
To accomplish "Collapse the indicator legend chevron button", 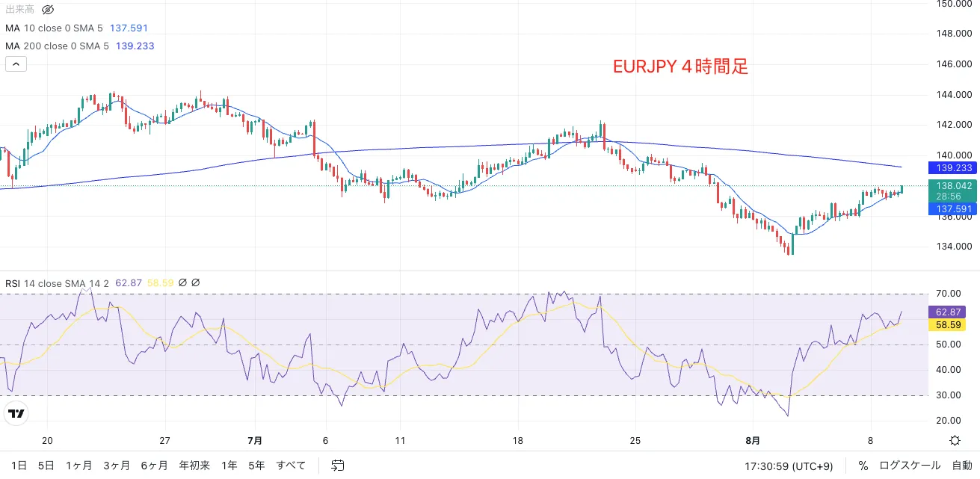I will tap(16, 64).
